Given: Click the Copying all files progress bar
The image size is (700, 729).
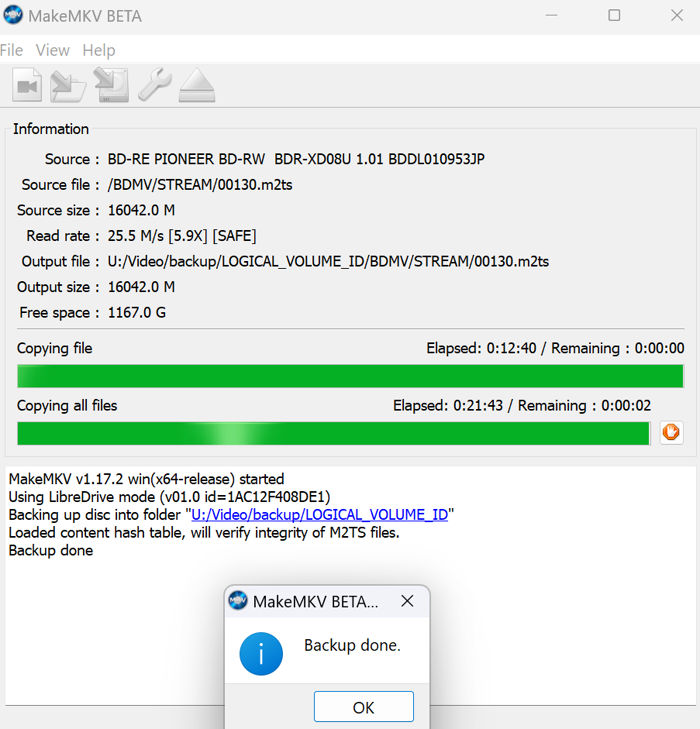Looking at the screenshot, I should point(333,433).
